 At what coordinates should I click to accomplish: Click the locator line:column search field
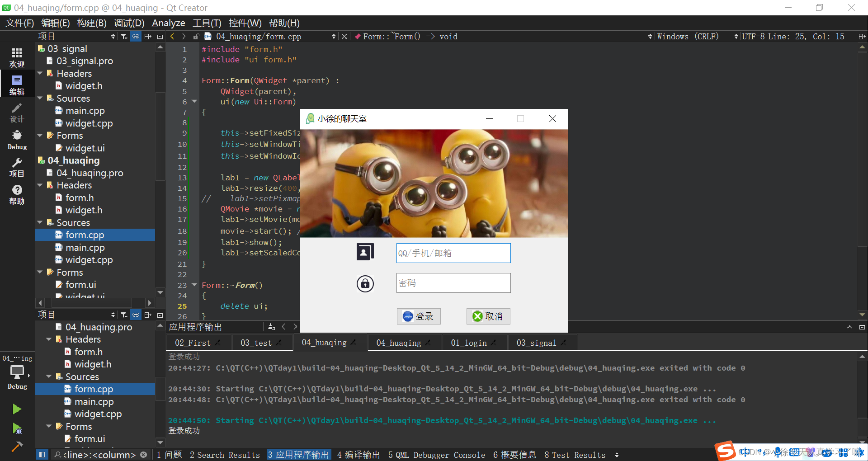[x=100, y=455]
